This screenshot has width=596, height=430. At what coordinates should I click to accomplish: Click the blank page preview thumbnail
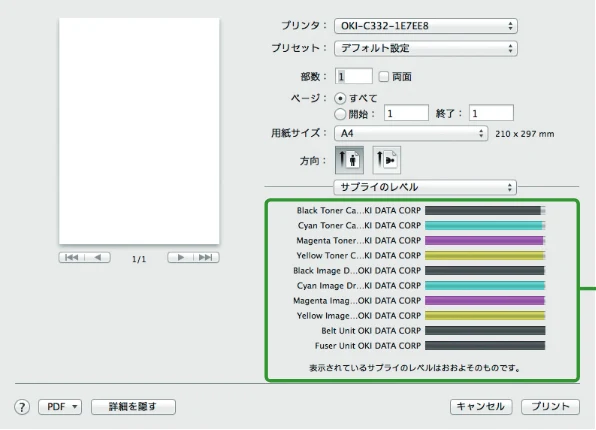pos(139,131)
